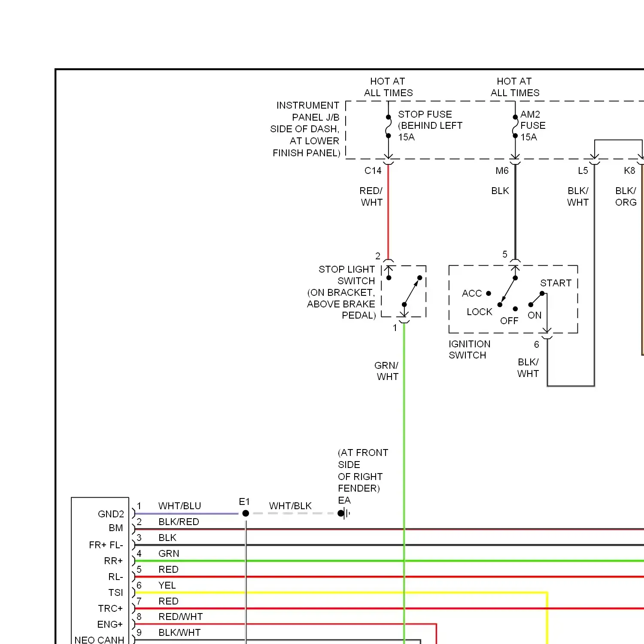Click the stop light switch contact symbol

[x=404, y=292]
